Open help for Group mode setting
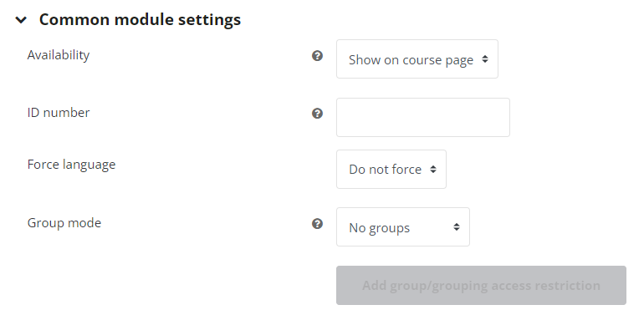The width and height of the screenshot is (644, 310). (x=317, y=224)
